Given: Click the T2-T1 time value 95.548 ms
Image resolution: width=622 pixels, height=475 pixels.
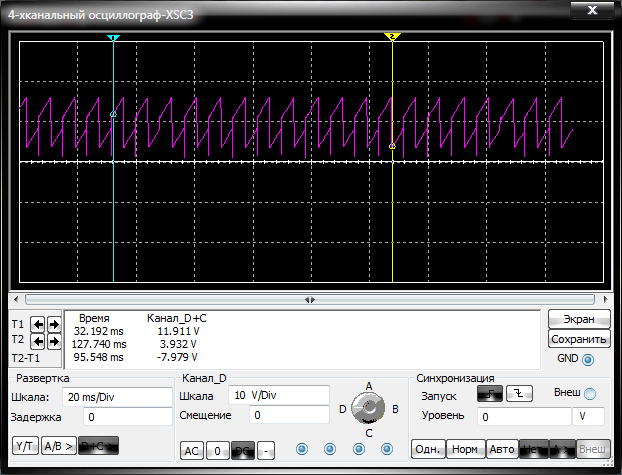Looking at the screenshot, I should pos(98,358).
